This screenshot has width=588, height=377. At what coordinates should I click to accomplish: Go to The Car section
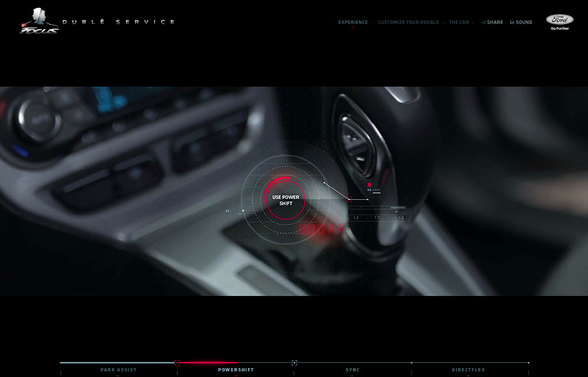pyautogui.click(x=459, y=22)
